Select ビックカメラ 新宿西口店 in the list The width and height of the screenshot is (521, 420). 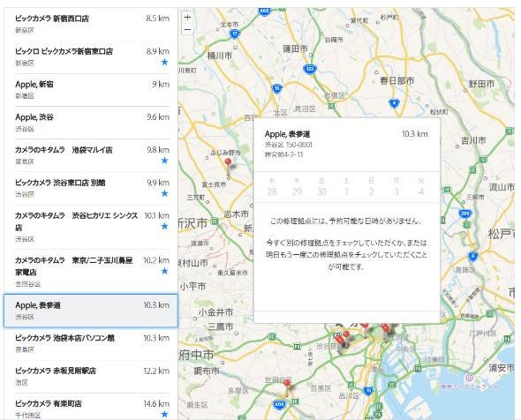click(x=92, y=24)
